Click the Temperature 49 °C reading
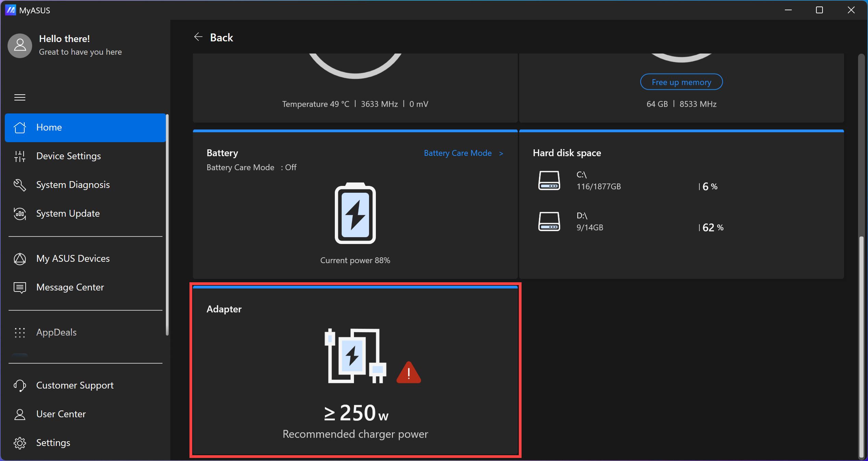 (316, 104)
